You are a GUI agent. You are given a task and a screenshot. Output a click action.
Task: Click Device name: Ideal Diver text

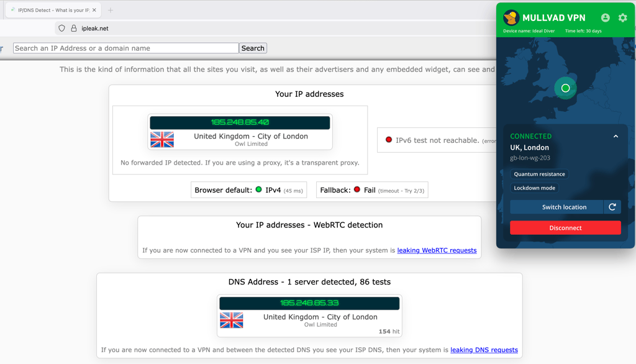click(529, 31)
